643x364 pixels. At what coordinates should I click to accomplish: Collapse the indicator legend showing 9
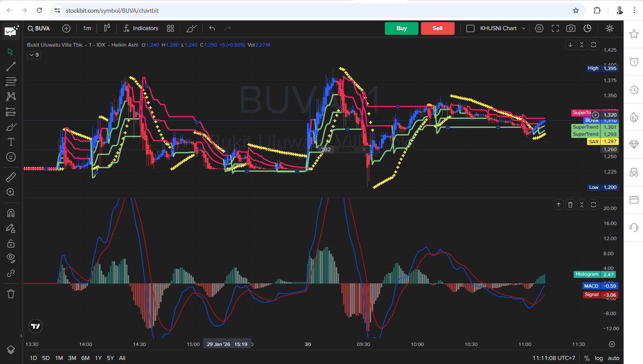click(34, 55)
